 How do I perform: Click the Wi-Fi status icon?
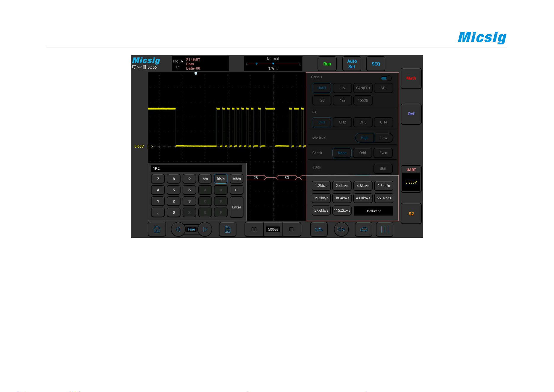click(139, 67)
